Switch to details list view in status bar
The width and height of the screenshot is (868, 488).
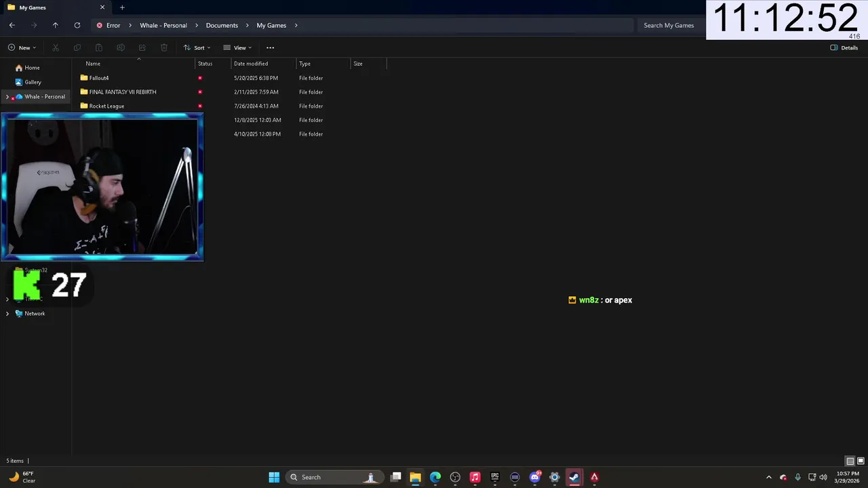point(850,461)
